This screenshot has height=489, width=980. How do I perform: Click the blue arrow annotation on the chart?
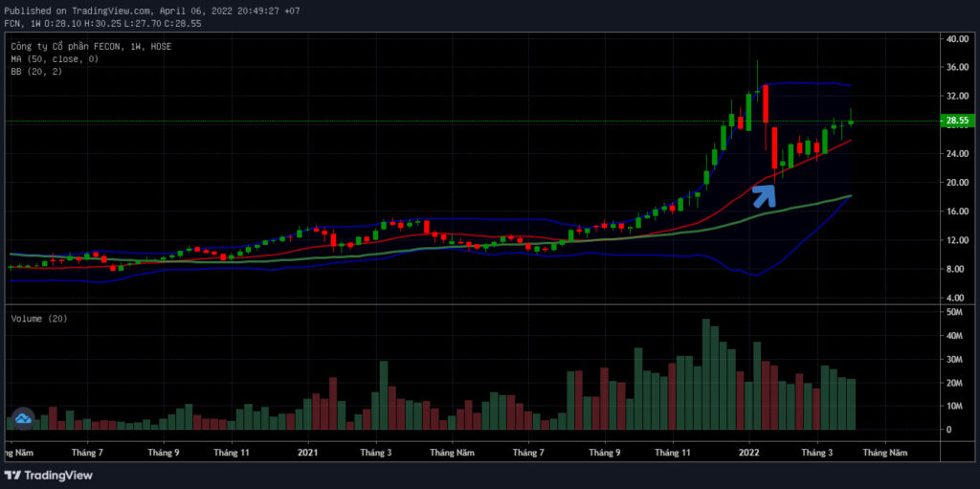click(764, 196)
